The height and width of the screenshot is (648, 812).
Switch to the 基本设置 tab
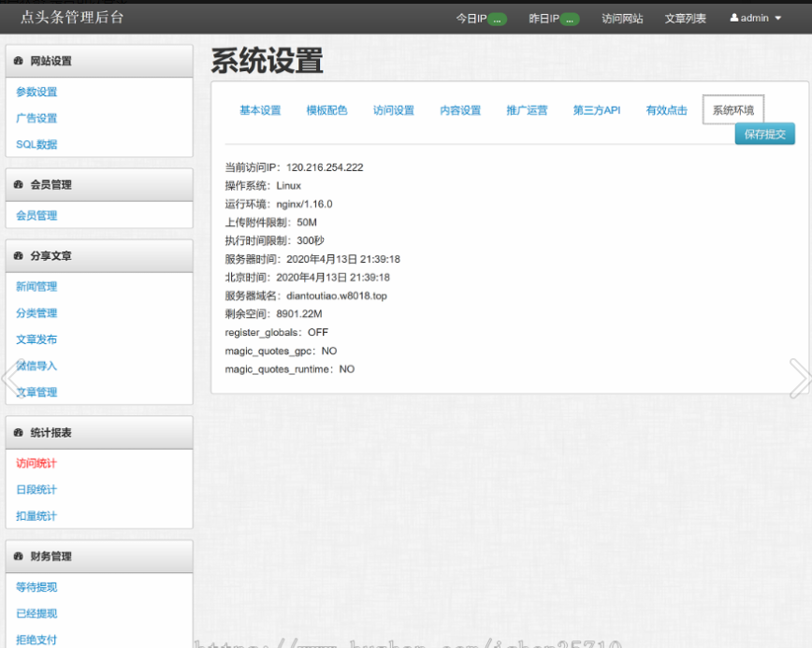click(260, 110)
